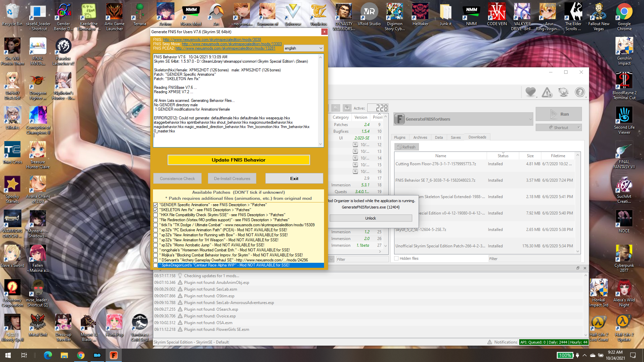Open File Explorer from the taskbar

64,355
